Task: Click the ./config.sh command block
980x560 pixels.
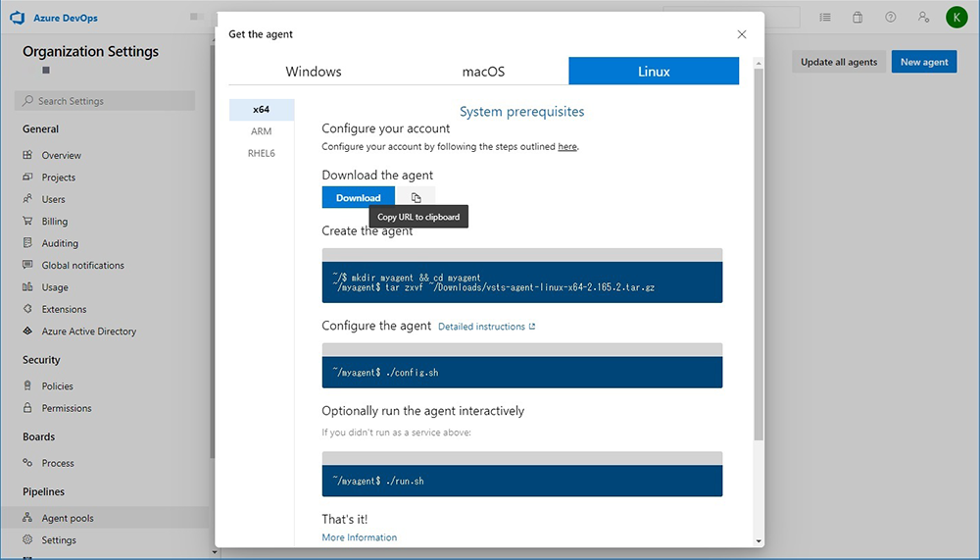Action: click(x=522, y=373)
